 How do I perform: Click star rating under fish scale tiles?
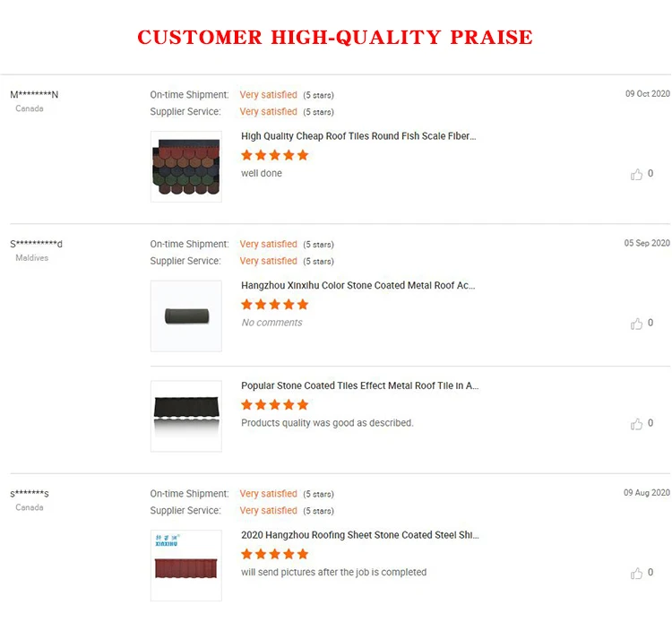[275, 155]
